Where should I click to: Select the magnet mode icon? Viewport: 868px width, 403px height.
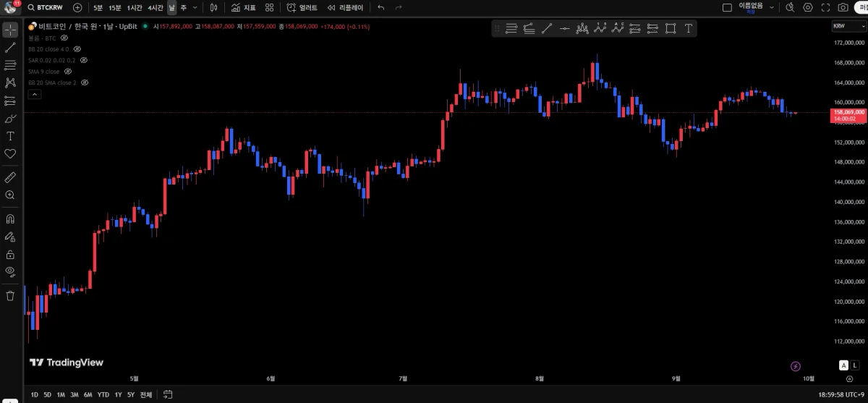click(x=10, y=219)
